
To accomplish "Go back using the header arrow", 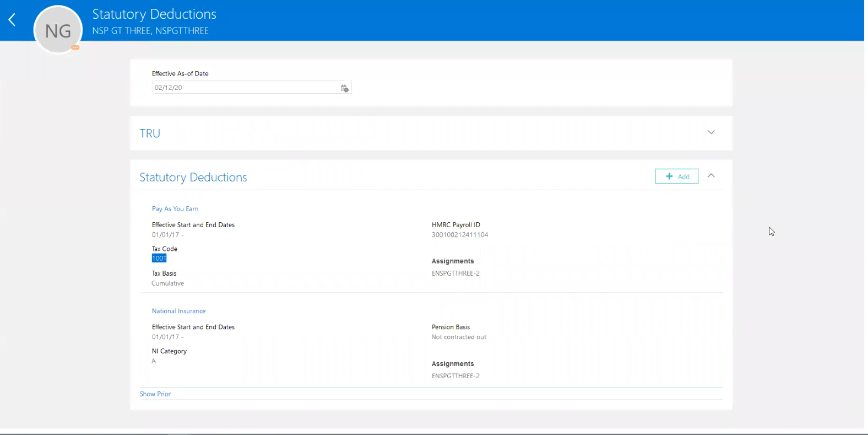I will (12, 20).
